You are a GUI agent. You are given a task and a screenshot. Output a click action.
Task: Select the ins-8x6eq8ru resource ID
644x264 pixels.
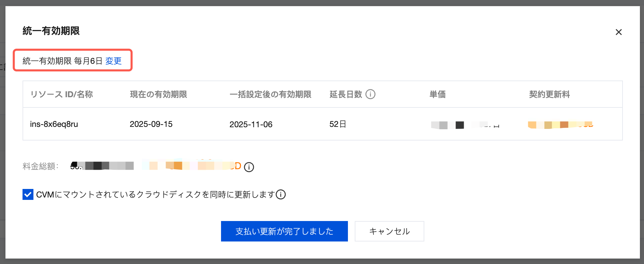pos(54,124)
